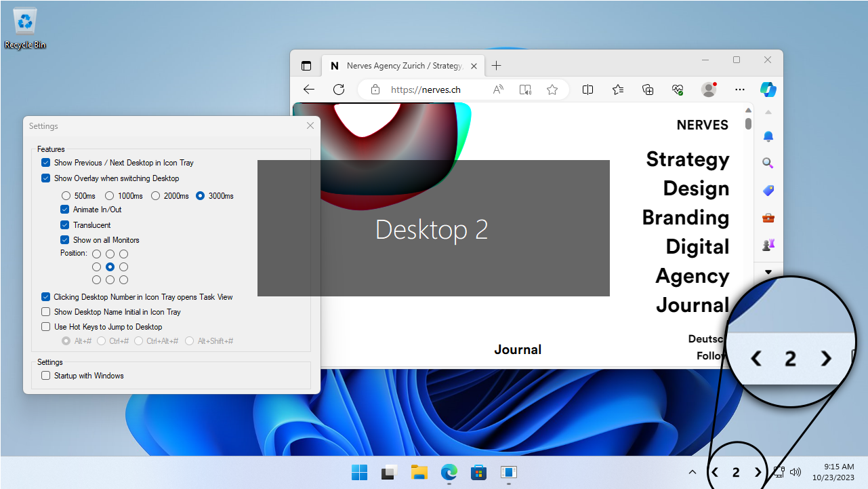Viewport: 868px width, 489px height.
Task: Open the Journal link on the webpage
Action: click(518, 349)
